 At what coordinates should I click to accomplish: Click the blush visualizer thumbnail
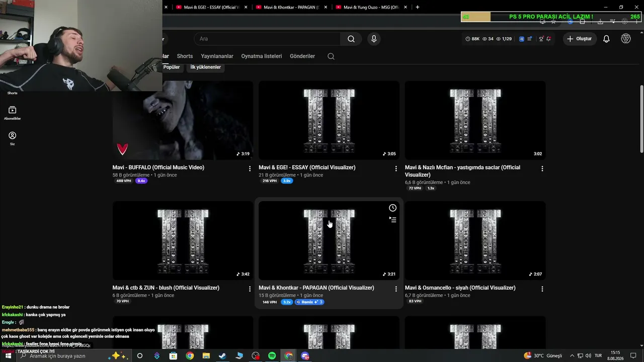[x=183, y=241]
